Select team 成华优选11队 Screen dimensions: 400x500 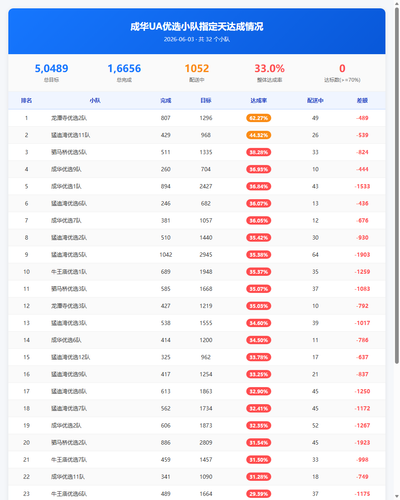click(68, 477)
